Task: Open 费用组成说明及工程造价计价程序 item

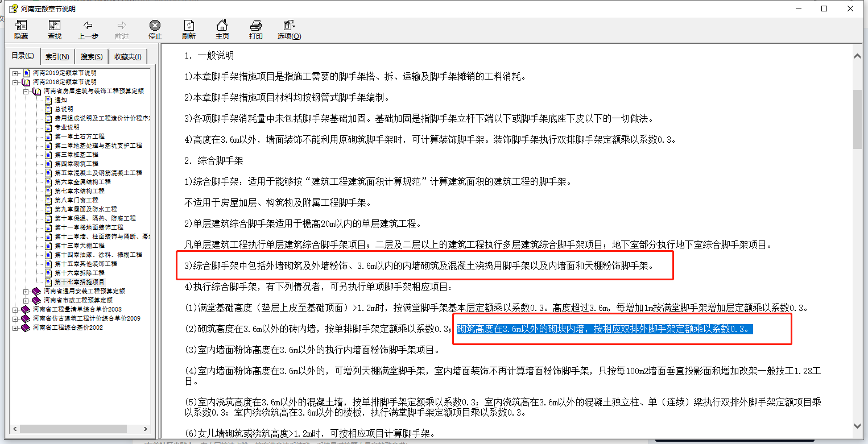Action: tap(102, 118)
